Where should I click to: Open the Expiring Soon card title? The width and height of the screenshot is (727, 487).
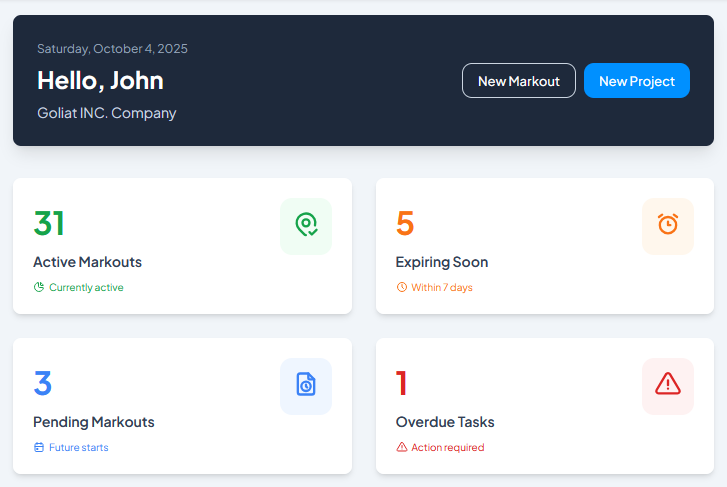coord(442,262)
